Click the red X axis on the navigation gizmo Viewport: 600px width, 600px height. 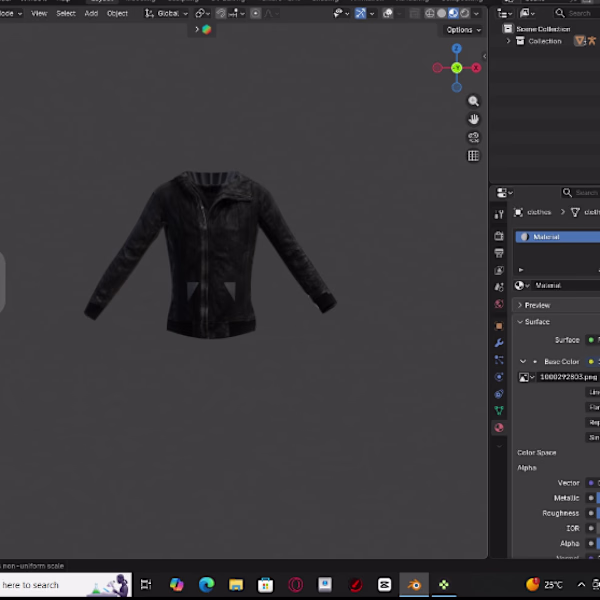click(x=476, y=68)
